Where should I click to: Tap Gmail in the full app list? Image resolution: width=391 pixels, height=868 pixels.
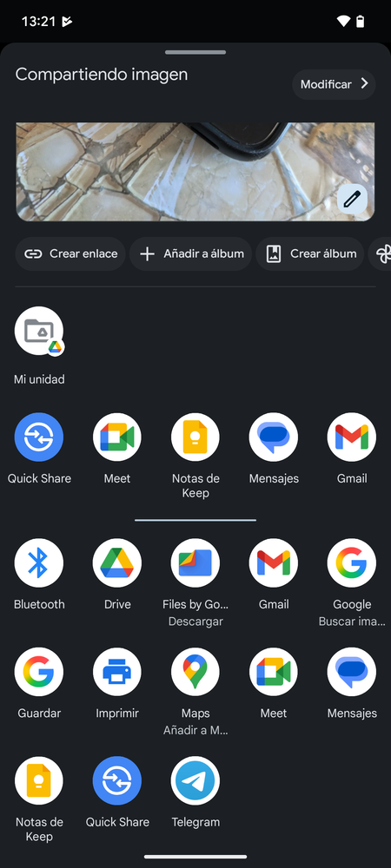click(274, 563)
